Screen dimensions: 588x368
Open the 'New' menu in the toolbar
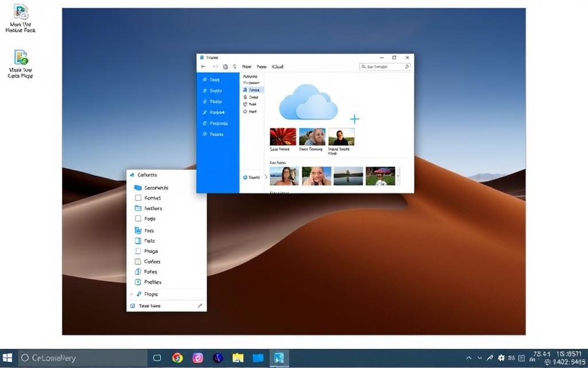click(246, 67)
